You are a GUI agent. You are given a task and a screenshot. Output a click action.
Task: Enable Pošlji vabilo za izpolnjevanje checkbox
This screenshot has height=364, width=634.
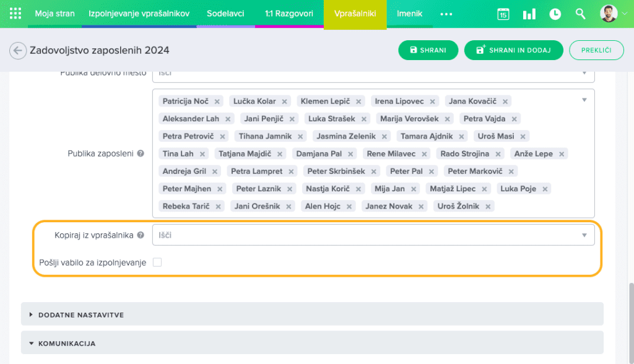(x=157, y=262)
